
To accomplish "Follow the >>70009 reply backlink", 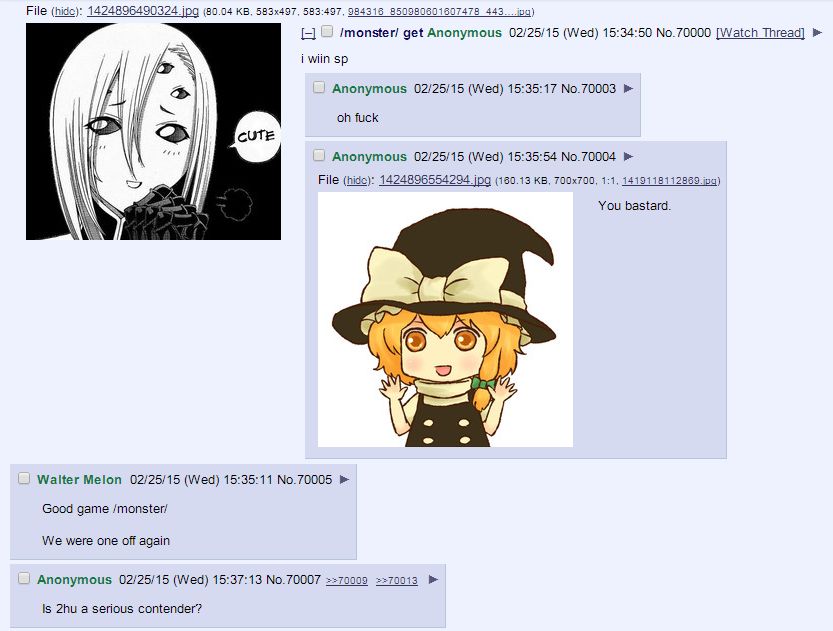I will (346, 581).
